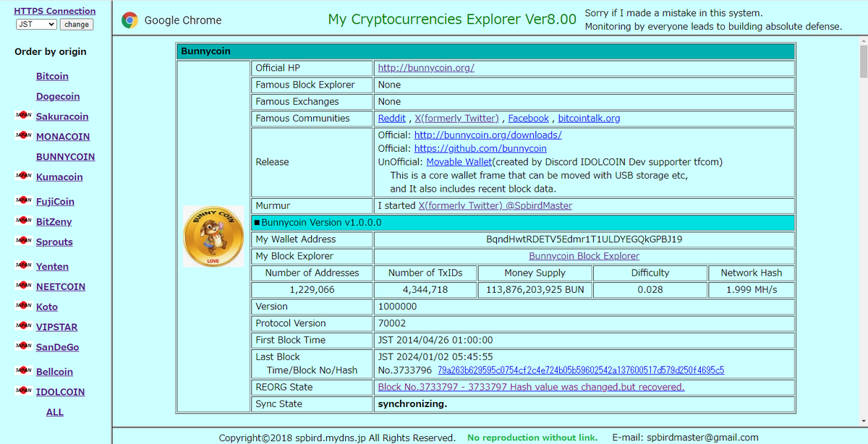The width and height of the screenshot is (868, 444).
Task: Open the JST timezone dropdown
Action: point(36,24)
